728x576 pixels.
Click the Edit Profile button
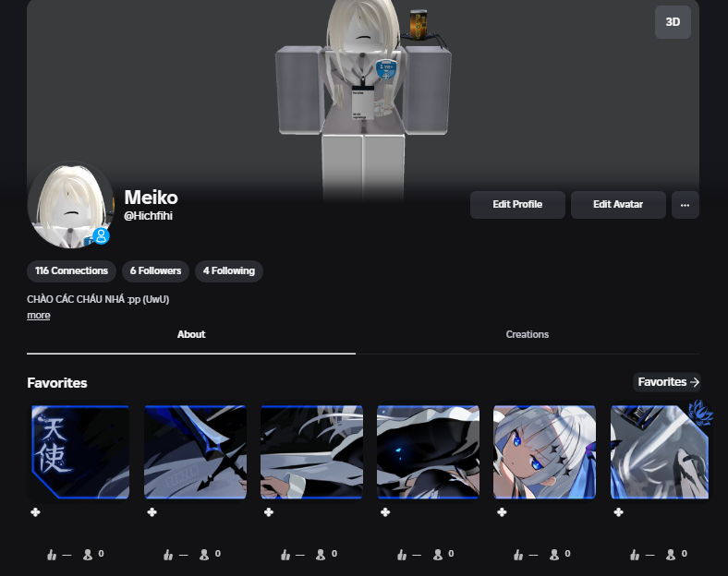[x=517, y=205]
